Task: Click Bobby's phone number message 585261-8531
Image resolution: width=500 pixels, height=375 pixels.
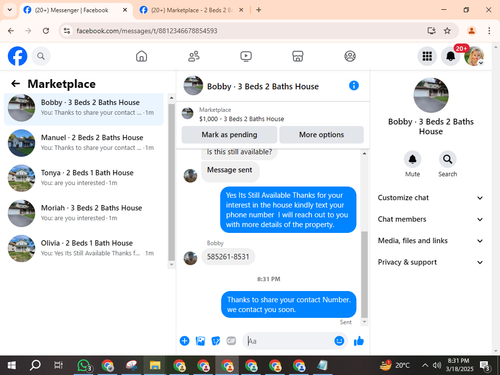Action: [228, 257]
